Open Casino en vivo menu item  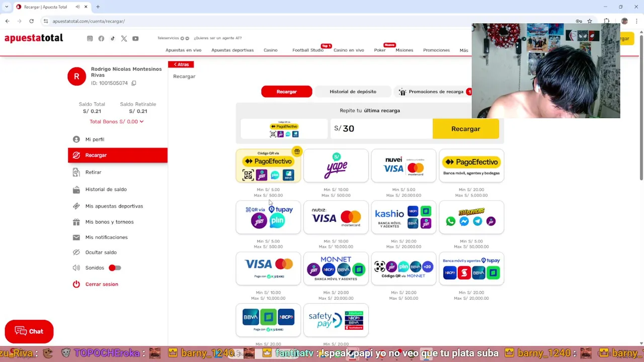click(349, 50)
